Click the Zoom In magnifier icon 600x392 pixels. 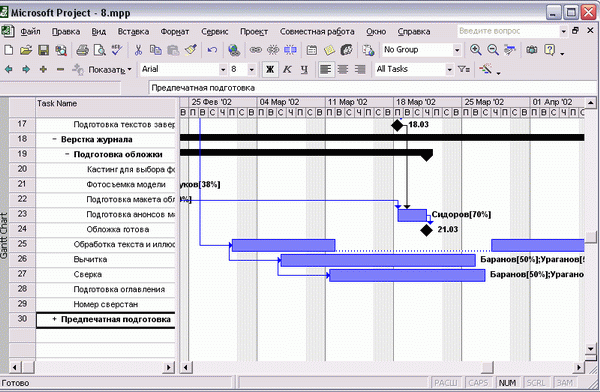coord(476,50)
